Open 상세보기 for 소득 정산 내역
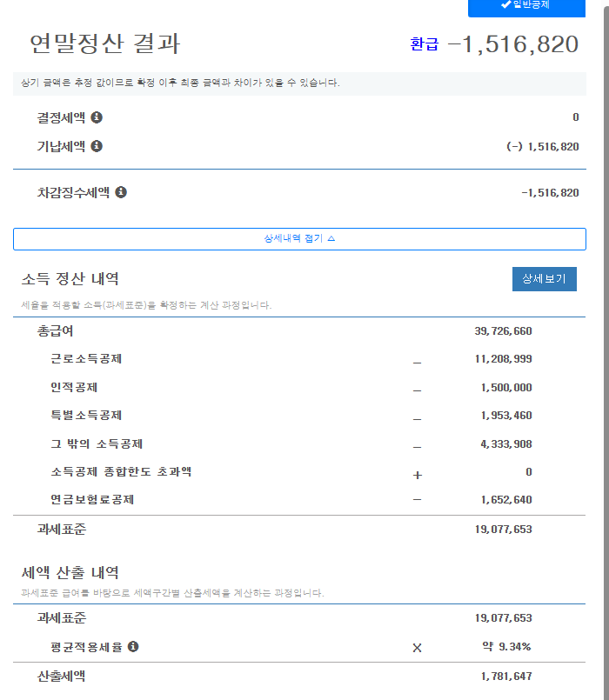 544,279
